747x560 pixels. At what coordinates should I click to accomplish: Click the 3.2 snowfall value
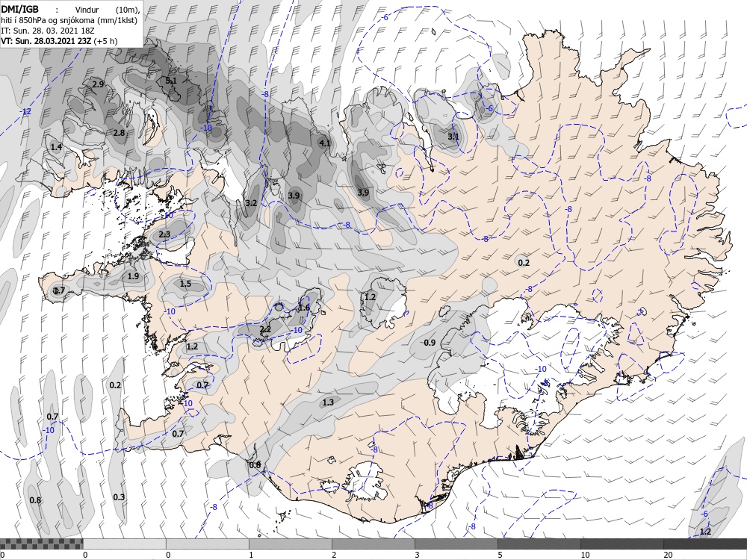251,203
